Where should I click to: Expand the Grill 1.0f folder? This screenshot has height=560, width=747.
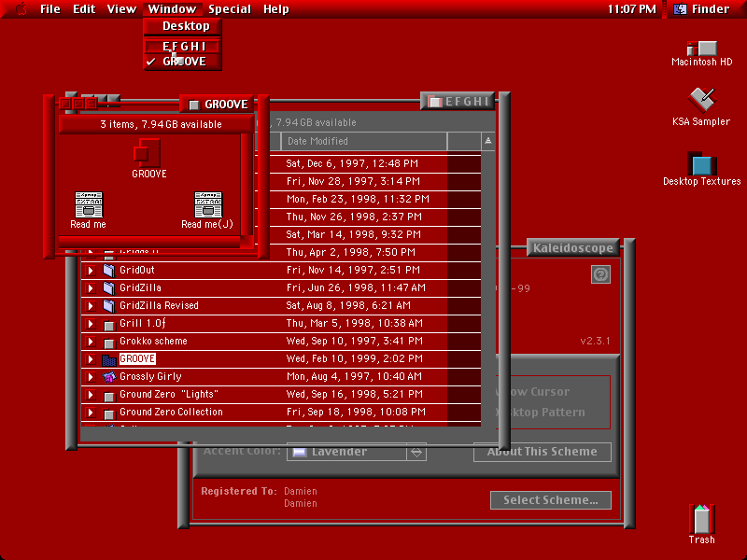coord(90,324)
